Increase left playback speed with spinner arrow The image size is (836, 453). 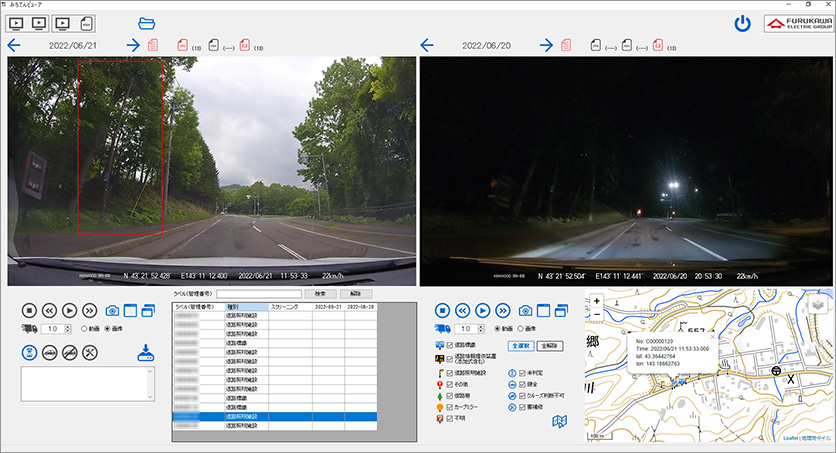pos(68,325)
